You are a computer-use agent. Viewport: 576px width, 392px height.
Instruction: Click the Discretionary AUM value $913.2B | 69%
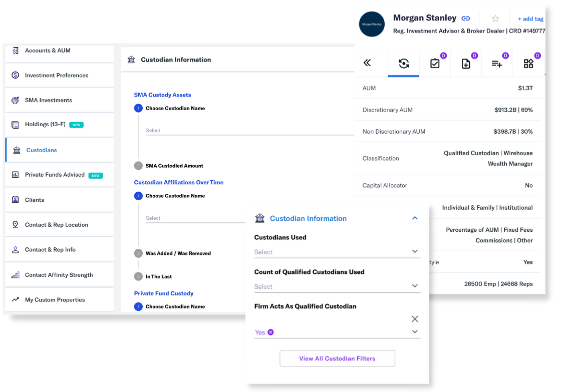click(513, 110)
